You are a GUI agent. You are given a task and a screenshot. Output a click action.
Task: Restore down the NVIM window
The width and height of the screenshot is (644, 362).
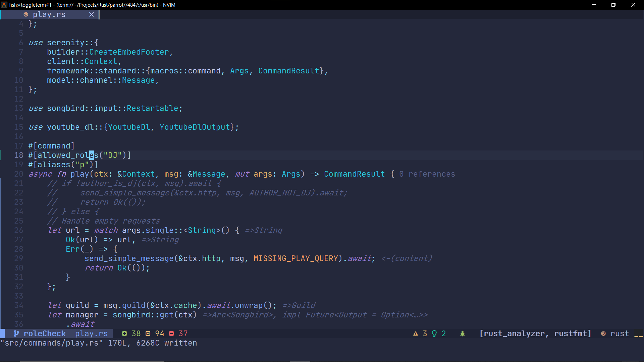click(613, 5)
